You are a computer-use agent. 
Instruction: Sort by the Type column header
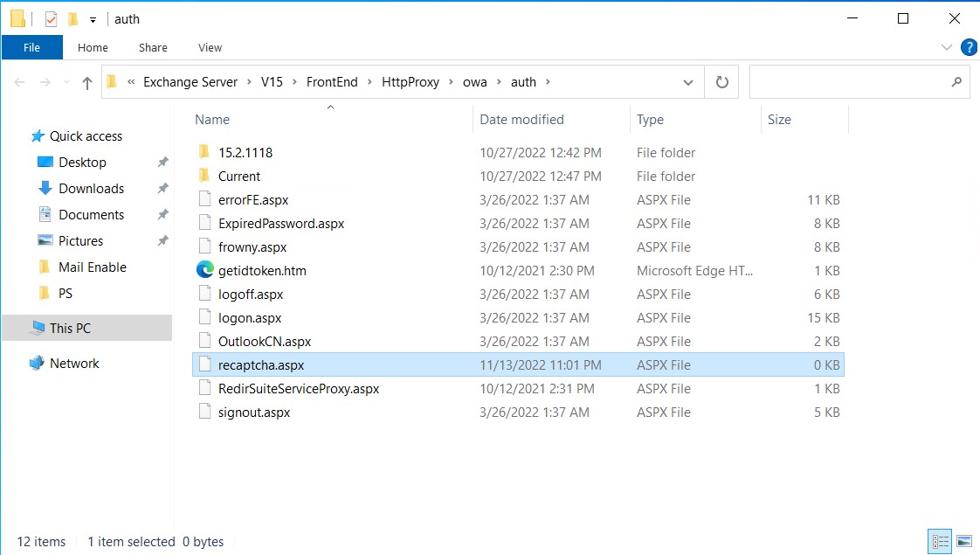pos(650,120)
